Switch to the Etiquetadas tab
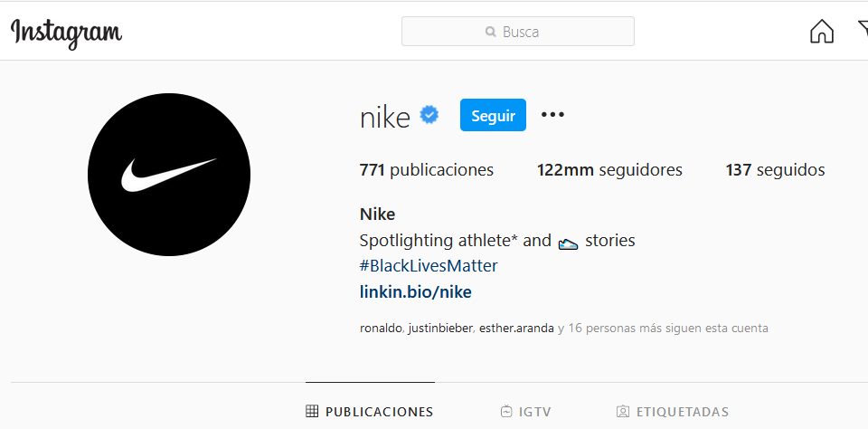The height and width of the screenshot is (429, 868). 673,412
